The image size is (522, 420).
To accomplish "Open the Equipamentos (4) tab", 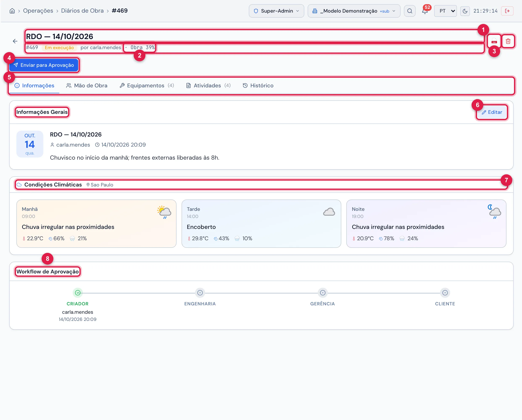I will pyautogui.click(x=147, y=85).
